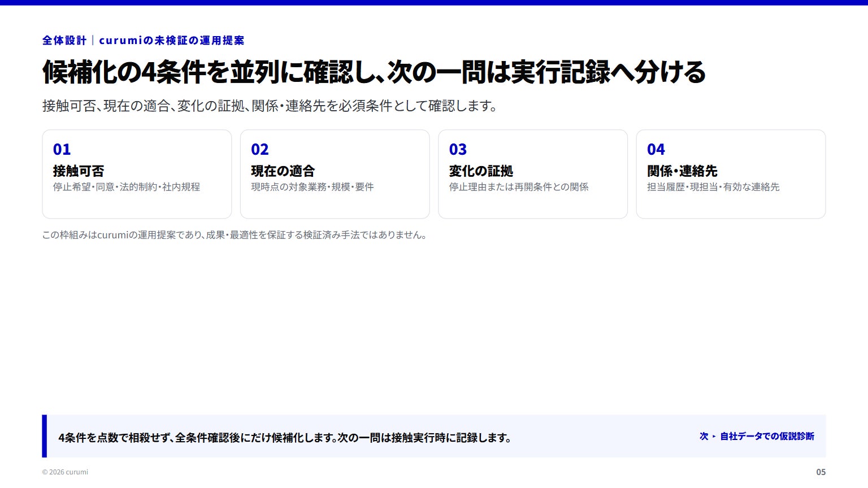Click the blue number 04

click(656, 150)
